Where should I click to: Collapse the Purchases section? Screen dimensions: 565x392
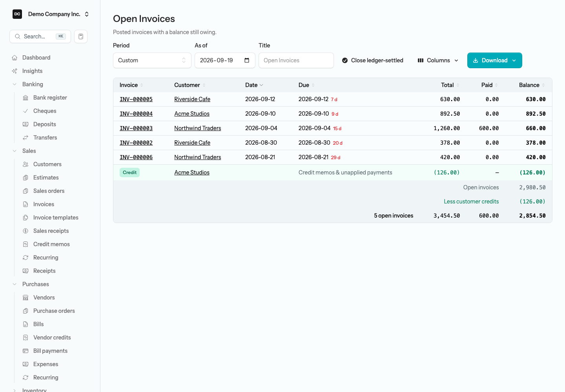click(x=15, y=284)
